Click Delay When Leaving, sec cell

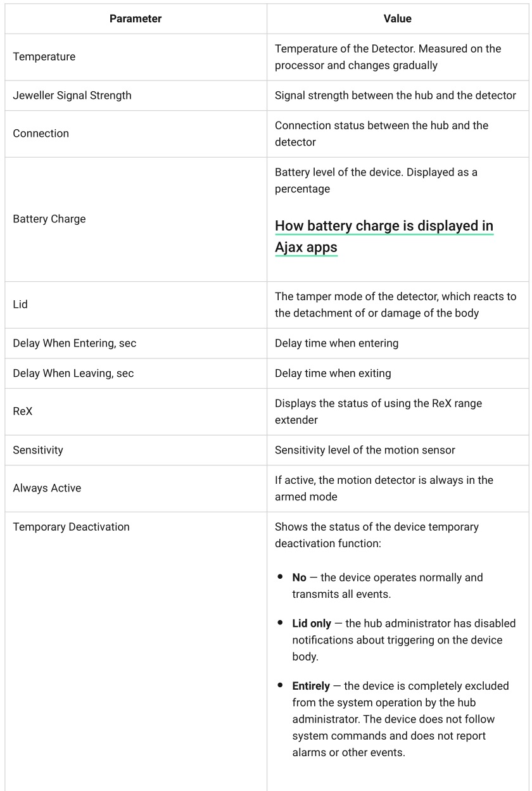(x=136, y=374)
